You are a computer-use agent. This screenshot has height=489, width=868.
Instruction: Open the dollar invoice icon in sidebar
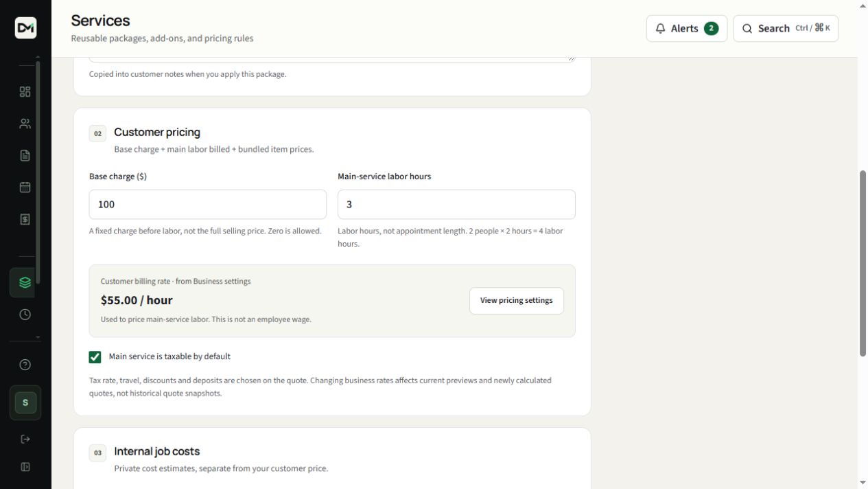(x=25, y=219)
